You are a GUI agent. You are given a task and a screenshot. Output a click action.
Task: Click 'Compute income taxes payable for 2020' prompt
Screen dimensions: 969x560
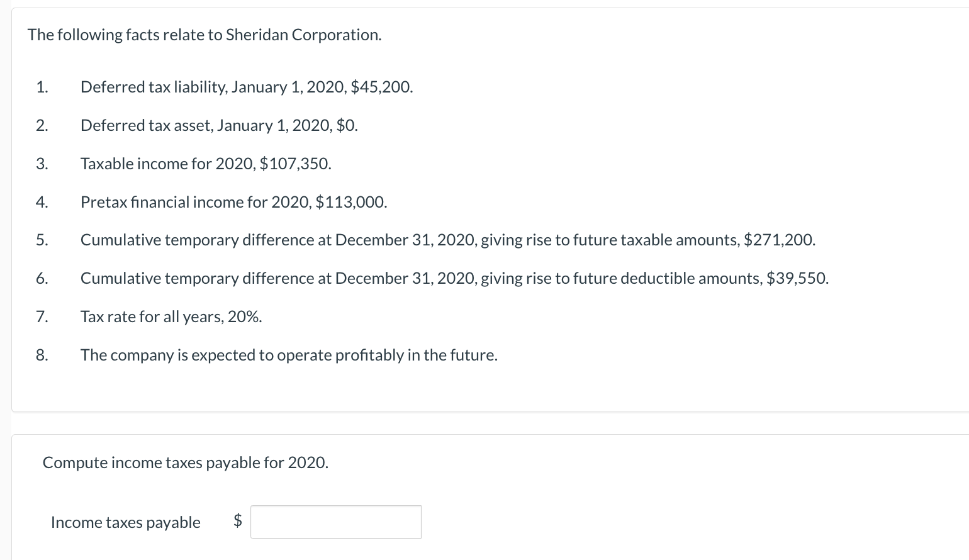(x=186, y=462)
